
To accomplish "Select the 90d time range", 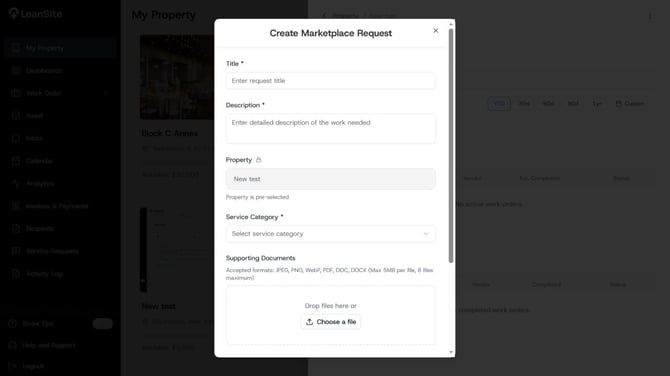I will (x=573, y=103).
